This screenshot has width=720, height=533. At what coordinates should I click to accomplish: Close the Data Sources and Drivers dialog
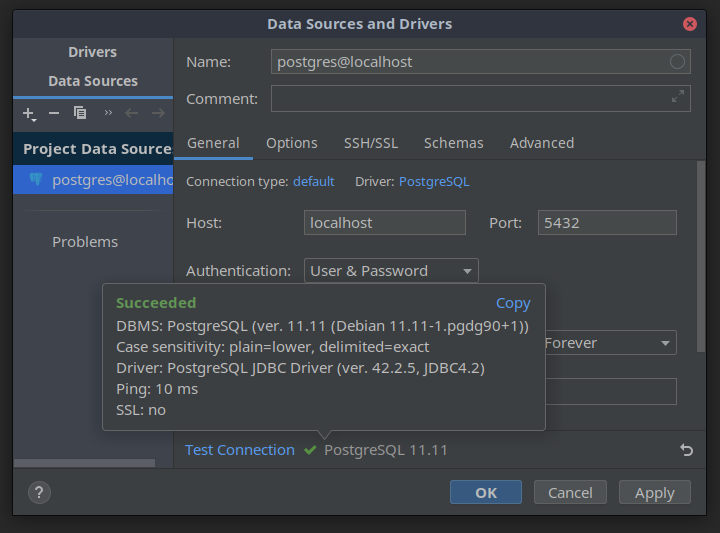[689, 24]
